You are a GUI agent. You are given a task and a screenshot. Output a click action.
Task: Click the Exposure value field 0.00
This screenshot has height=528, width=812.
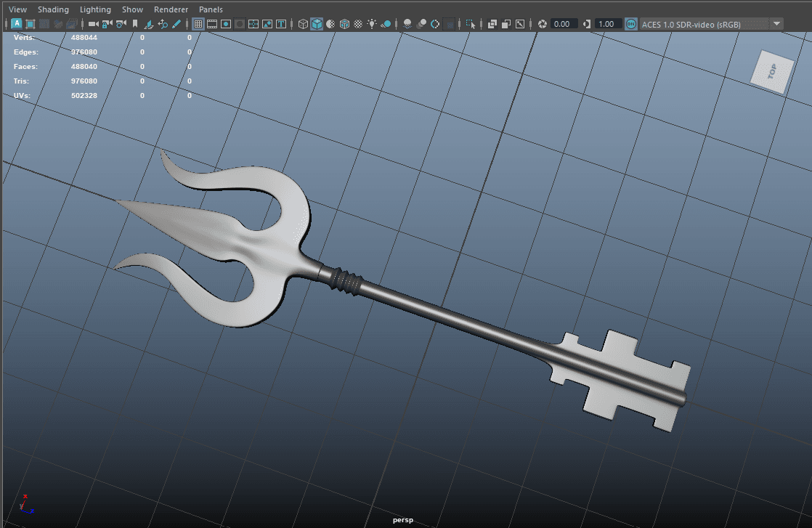tap(564, 24)
